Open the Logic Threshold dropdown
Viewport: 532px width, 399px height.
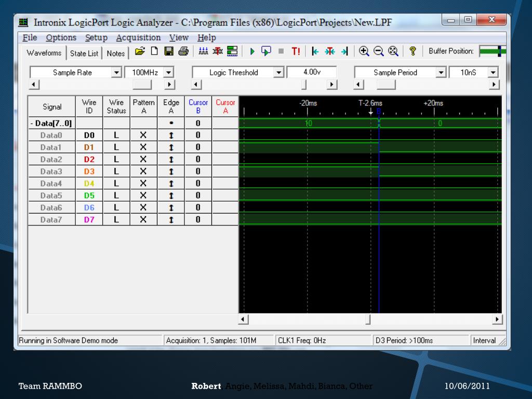pyautogui.click(x=279, y=73)
